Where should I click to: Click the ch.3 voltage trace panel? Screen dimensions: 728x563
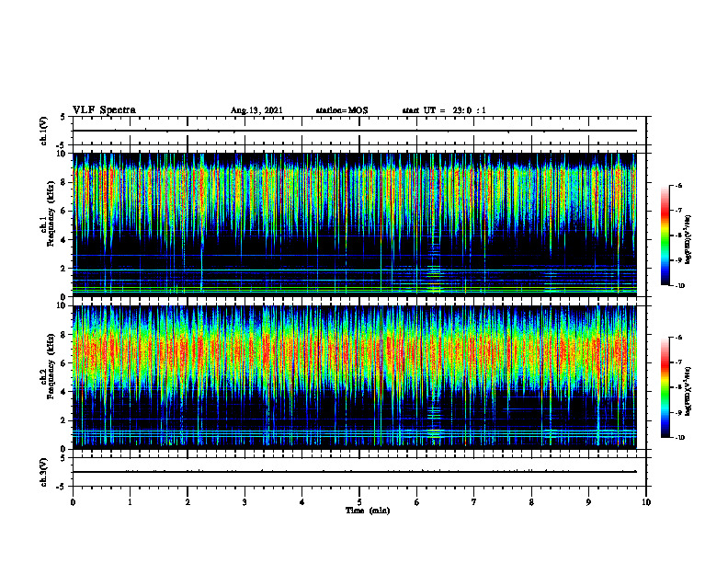(x=359, y=472)
